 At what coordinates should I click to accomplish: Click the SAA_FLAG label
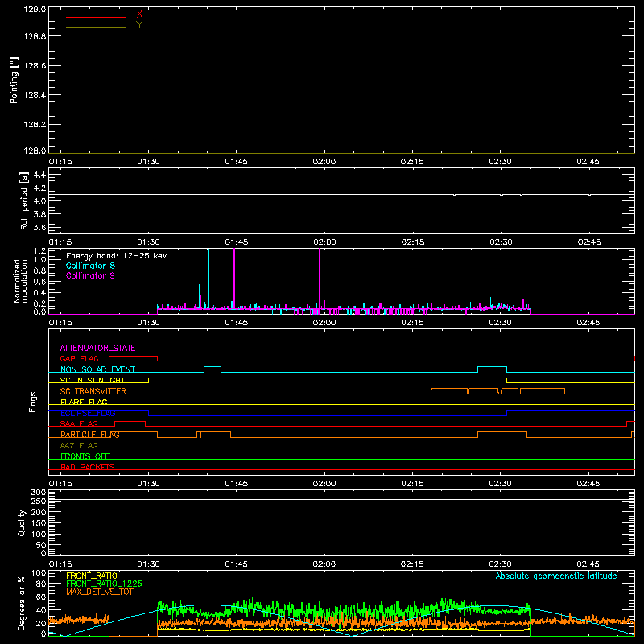tap(79, 424)
